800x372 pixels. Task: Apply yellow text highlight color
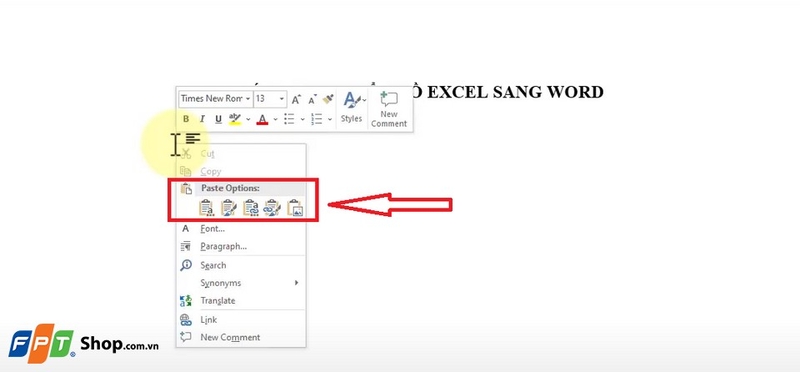pyautogui.click(x=235, y=119)
